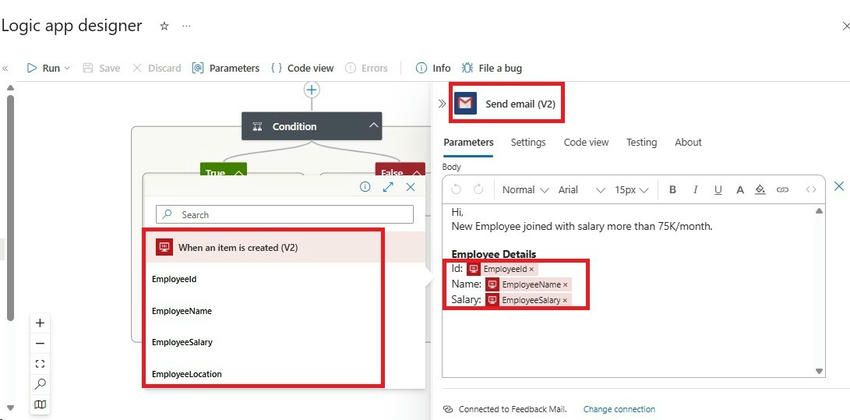Zoom out on the designer canvas

point(40,343)
